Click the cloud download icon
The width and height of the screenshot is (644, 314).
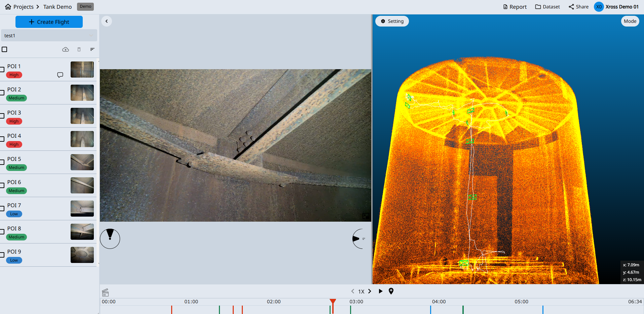tap(66, 49)
